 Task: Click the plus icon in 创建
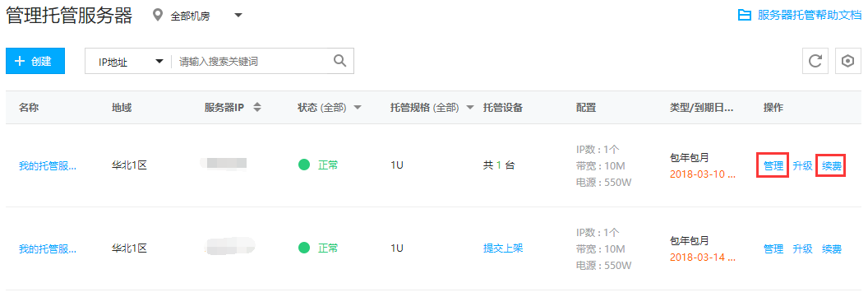pos(20,61)
